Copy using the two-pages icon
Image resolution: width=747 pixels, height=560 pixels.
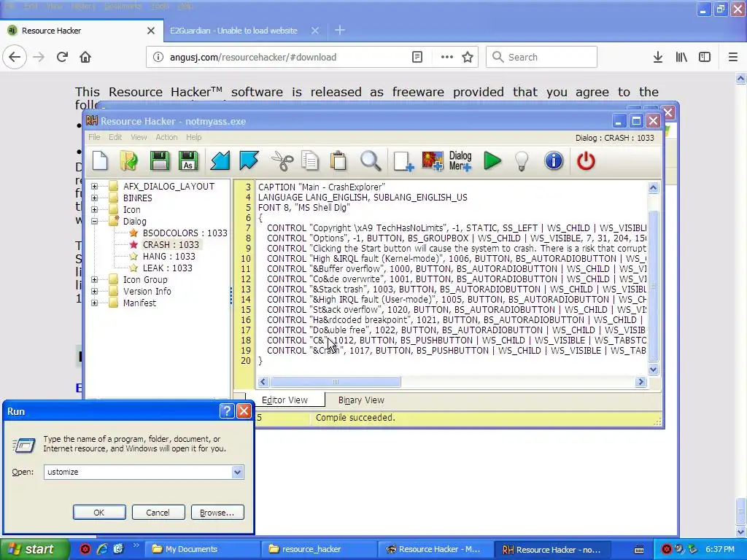(x=310, y=161)
